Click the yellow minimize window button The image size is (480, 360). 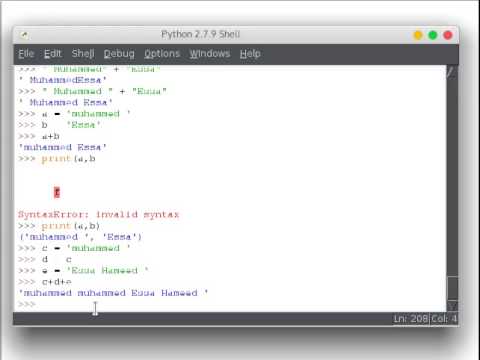[418, 35]
